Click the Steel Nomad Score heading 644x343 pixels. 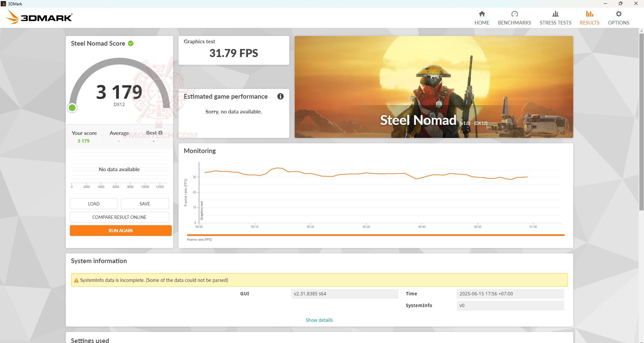[98, 43]
